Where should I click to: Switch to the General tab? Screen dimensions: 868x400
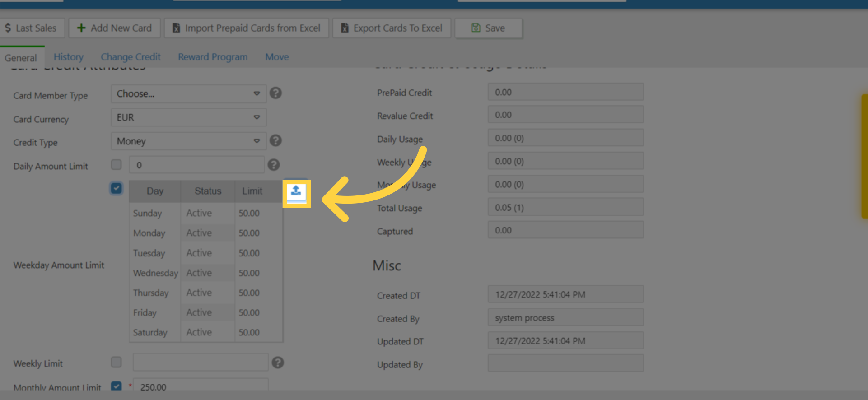21,58
